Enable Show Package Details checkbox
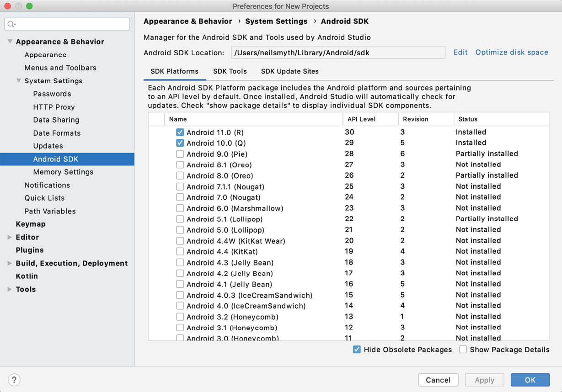Screen dimensions: 562x392 (463, 350)
